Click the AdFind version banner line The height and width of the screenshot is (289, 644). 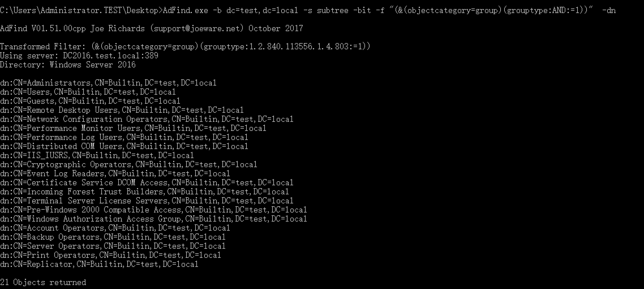(x=151, y=29)
